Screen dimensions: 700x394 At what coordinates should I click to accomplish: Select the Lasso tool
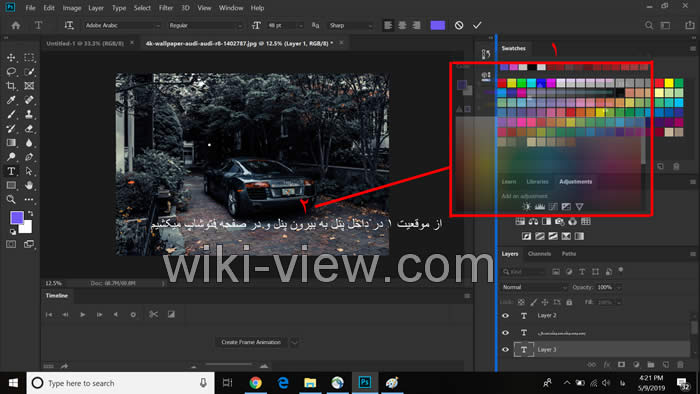[11, 72]
